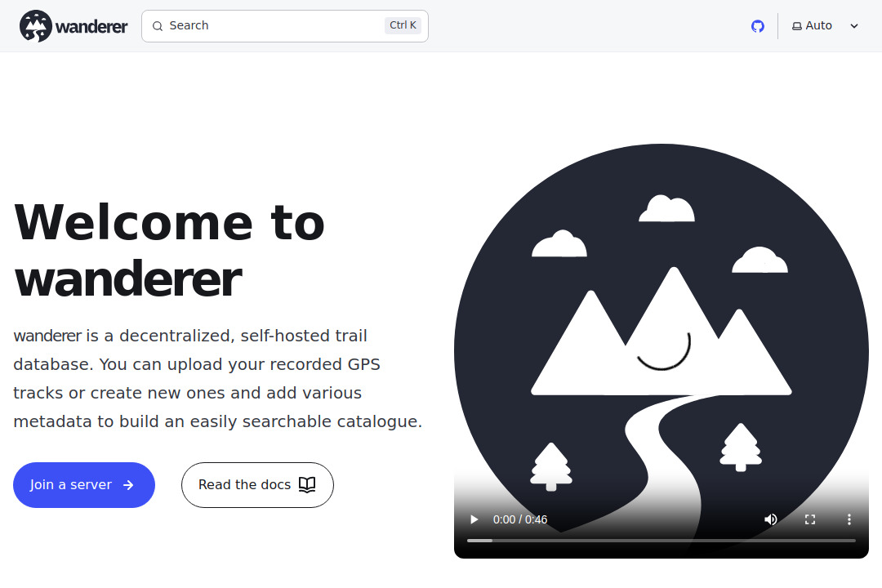
Task: Click the book icon on Read the docs
Action: [x=306, y=484]
